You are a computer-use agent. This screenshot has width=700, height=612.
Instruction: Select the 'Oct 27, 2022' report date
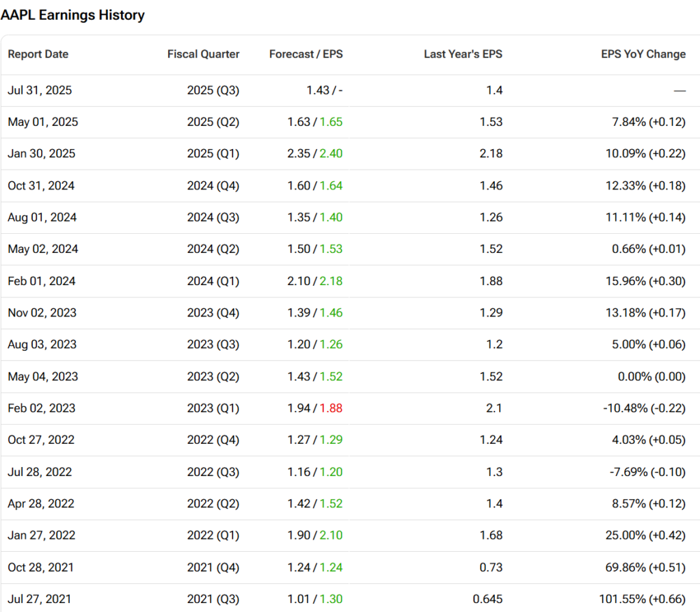41,440
